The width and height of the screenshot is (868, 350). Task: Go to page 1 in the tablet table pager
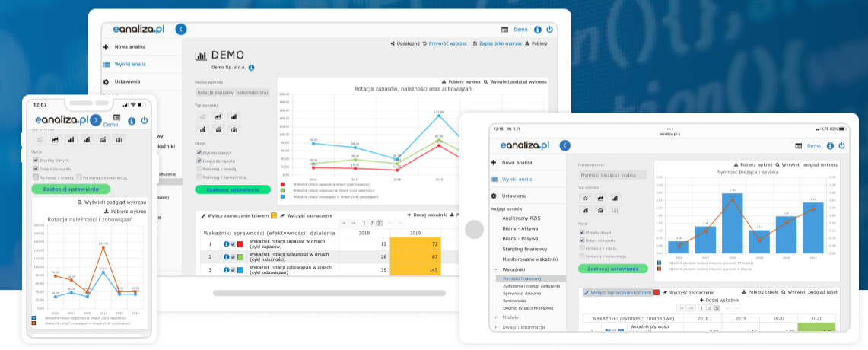click(x=701, y=308)
